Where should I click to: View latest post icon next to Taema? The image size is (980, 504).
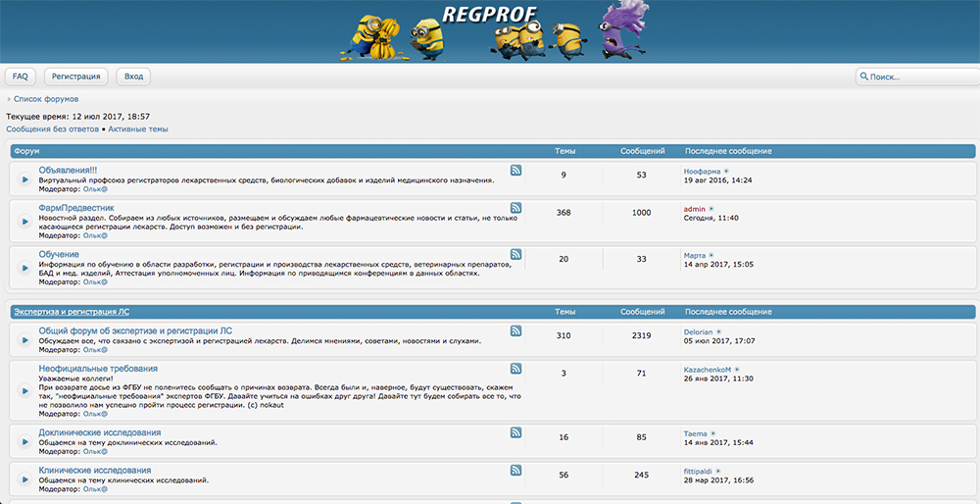[x=713, y=433]
